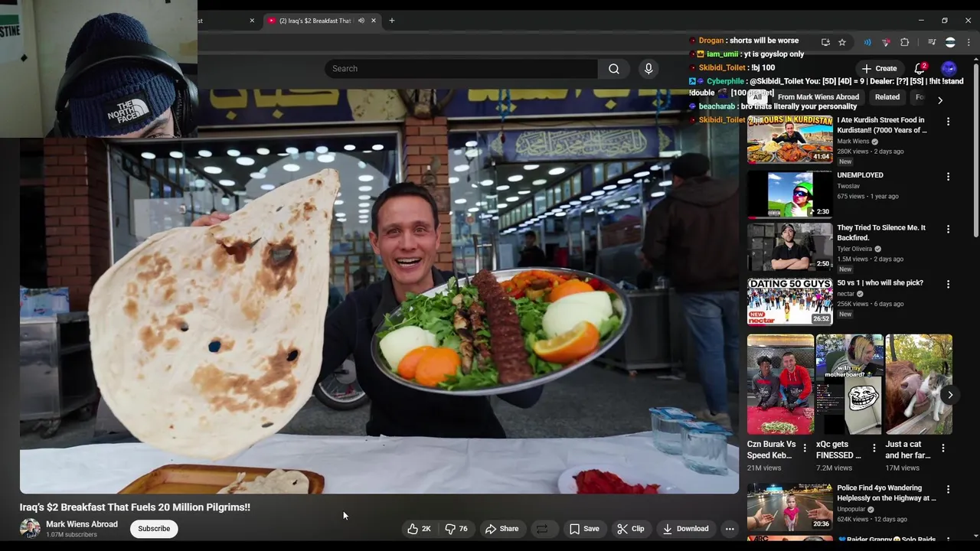Open Tyler Oliveira channel name
This screenshot has width=980, height=551.
point(854,249)
